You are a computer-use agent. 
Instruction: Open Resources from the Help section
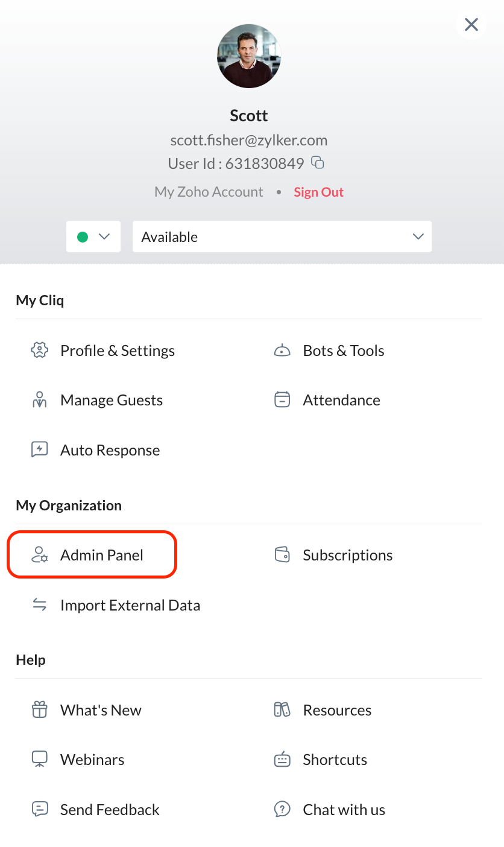[x=336, y=710]
